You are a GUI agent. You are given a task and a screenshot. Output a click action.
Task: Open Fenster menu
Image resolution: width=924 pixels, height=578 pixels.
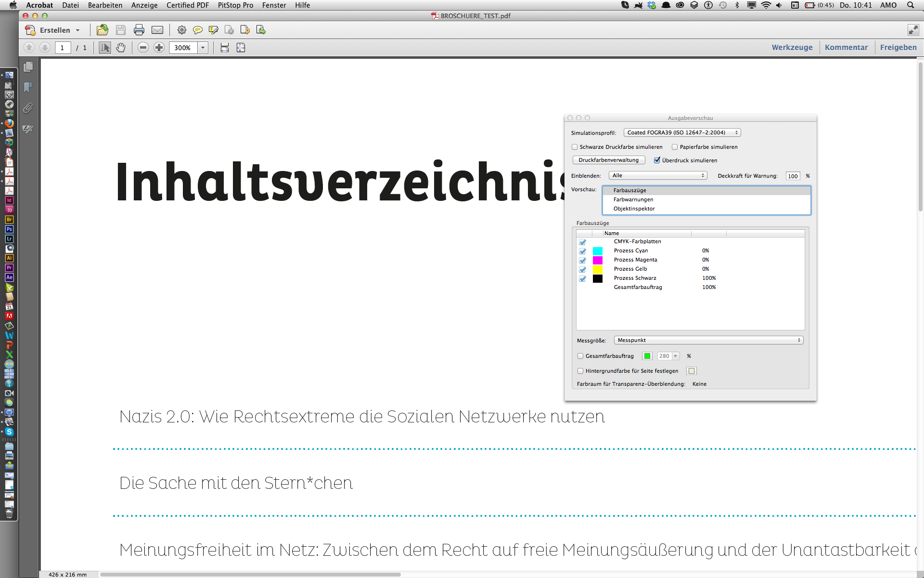(274, 5)
